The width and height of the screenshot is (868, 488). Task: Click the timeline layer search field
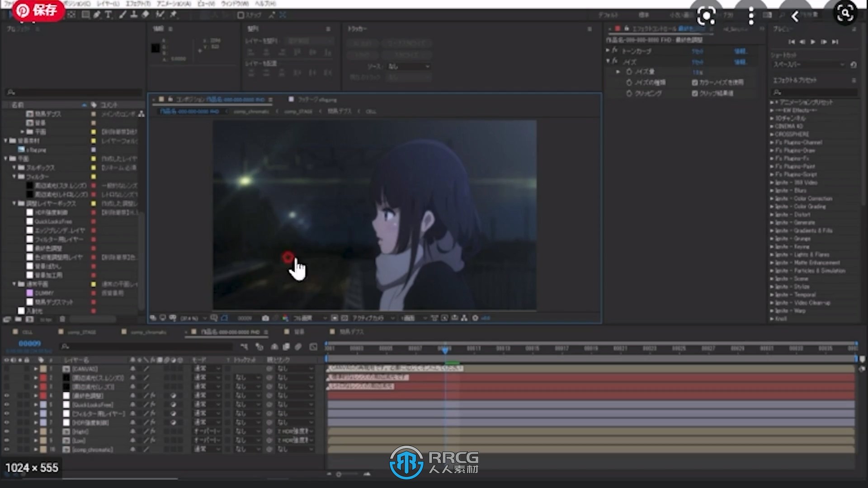(146, 347)
